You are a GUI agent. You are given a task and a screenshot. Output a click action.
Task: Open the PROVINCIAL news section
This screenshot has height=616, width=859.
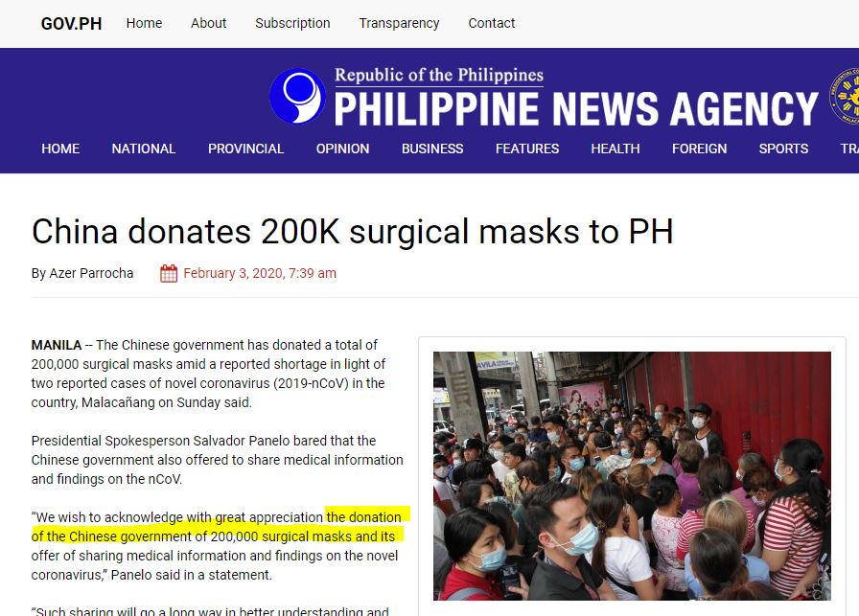click(245, 148)
